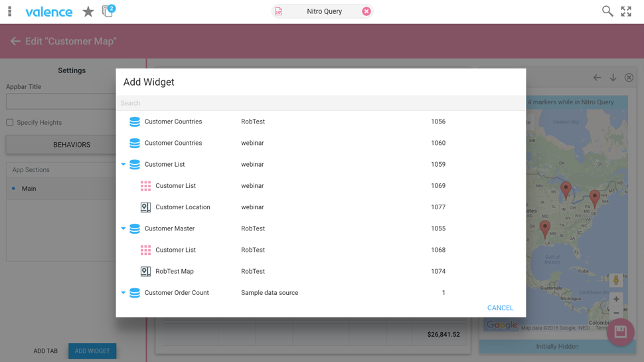Move map widget left arrow icon
This screenshot has height=362, width=644.
597,78
